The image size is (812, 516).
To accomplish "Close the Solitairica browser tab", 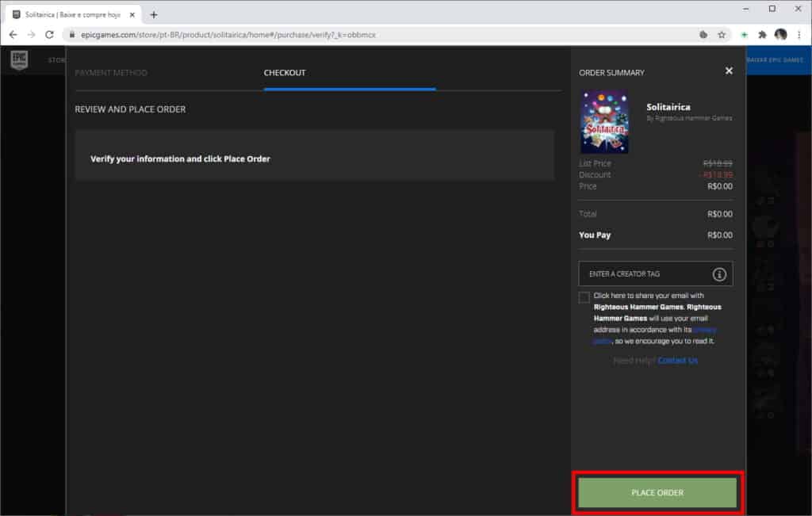I will tap(132, 14).
